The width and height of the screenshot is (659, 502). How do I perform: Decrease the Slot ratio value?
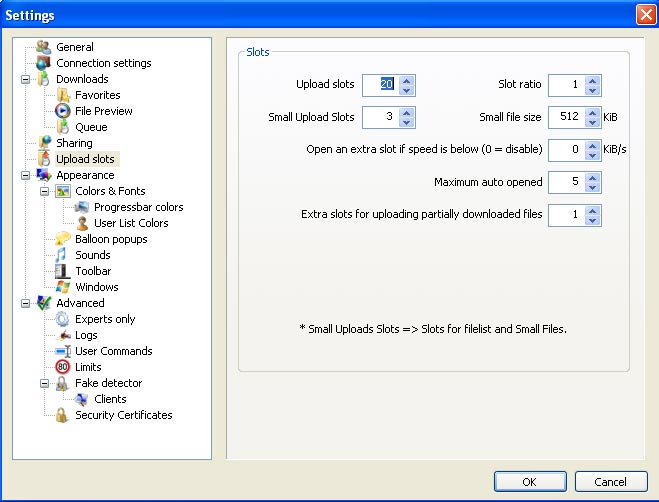click(593, 90)
